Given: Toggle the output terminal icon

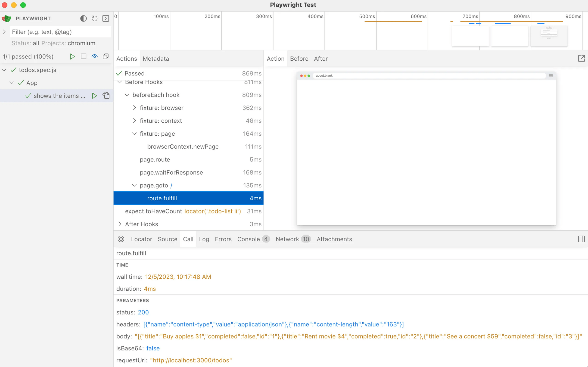Looking at the screenshot, I should pos(106,18).
